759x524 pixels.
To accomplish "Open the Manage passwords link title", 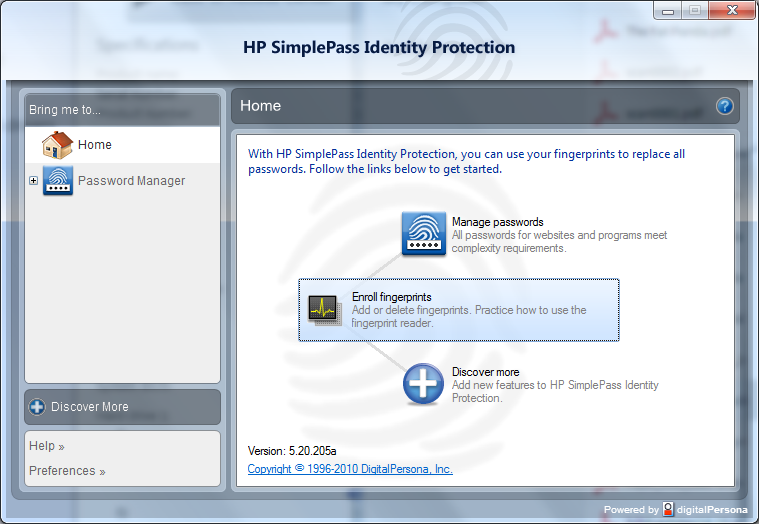I will [x=498, y=222].
